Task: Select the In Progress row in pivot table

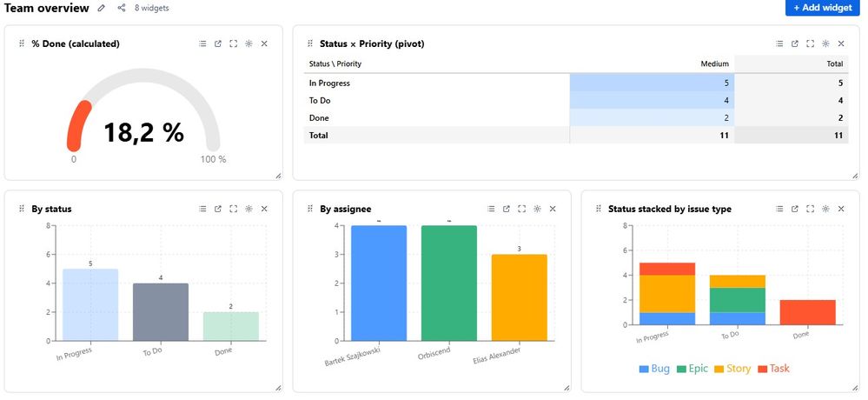Action: pos(576,83)
